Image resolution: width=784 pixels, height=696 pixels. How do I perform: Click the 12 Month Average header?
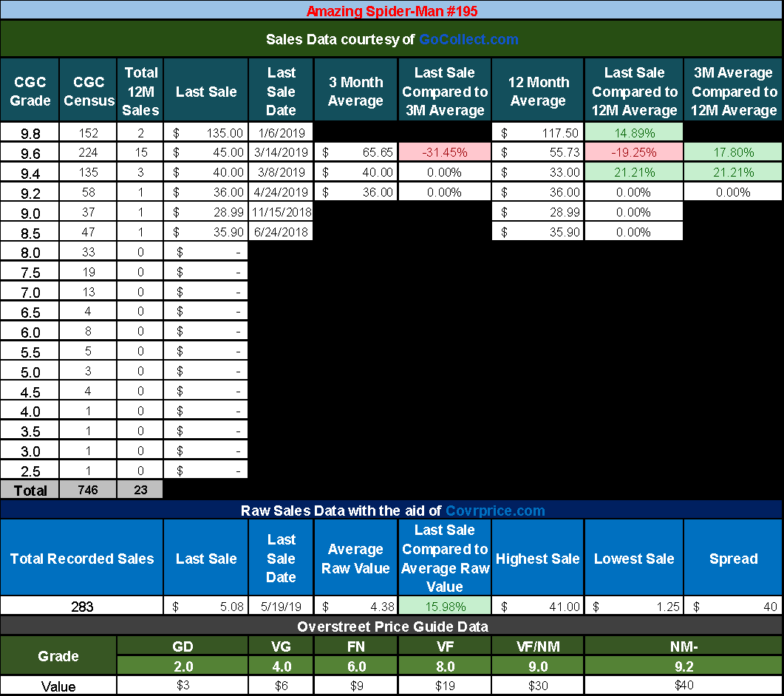point(538,90)
